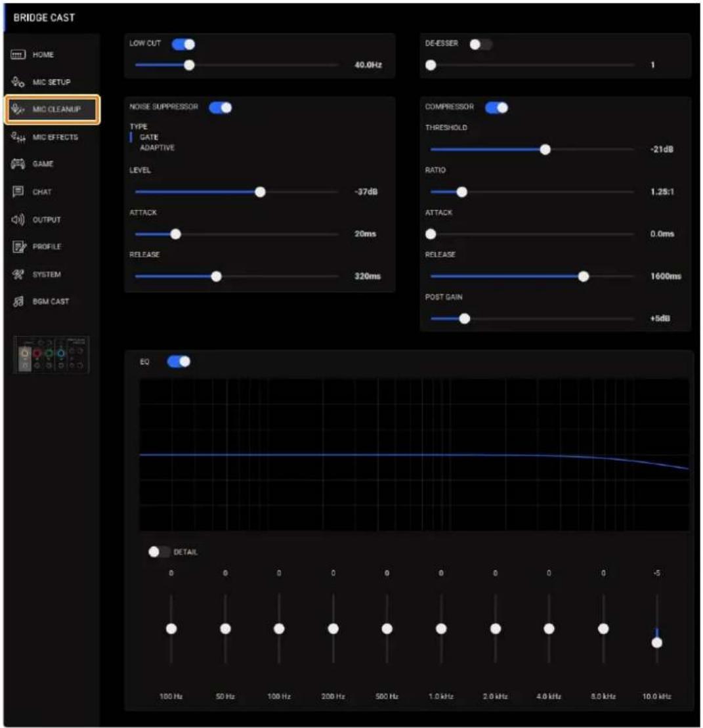703x728 pixels.
Task: Turn off the Low Cut toggle
Action: (x=183, y=44)
